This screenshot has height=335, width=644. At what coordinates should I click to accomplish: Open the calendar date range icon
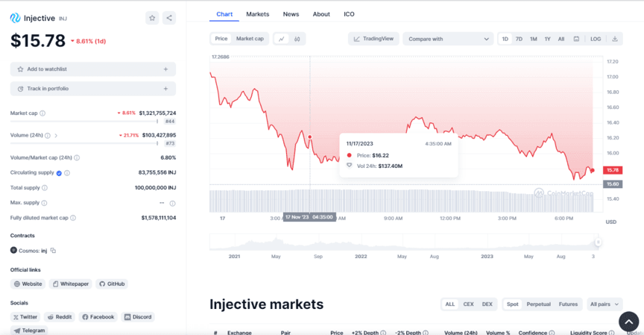(576, 39)
